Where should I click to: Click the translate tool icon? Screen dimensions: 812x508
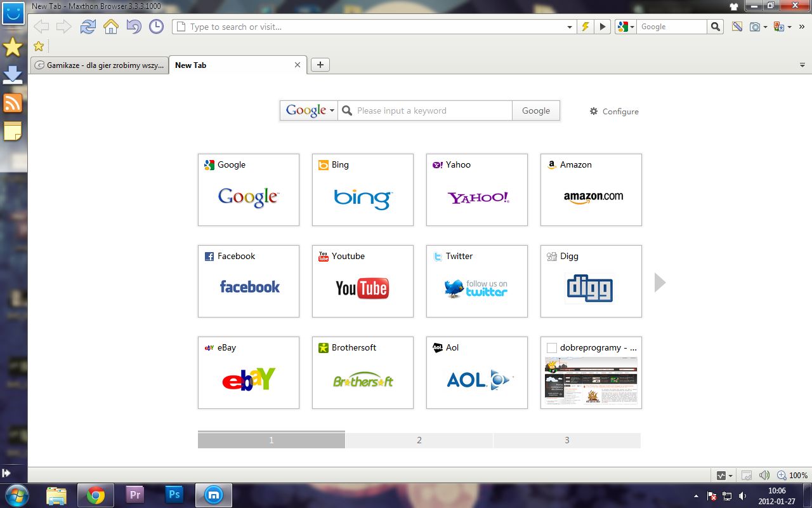pos(779,27)
